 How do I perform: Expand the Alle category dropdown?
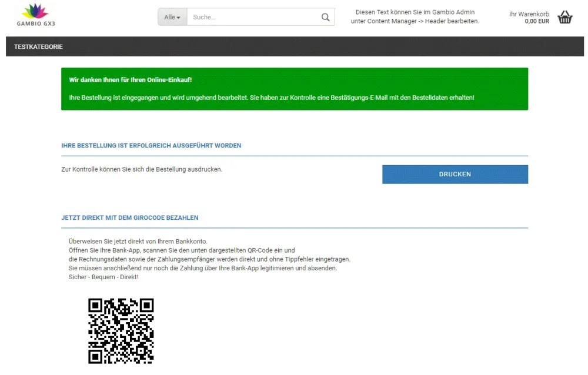[172, 17]
